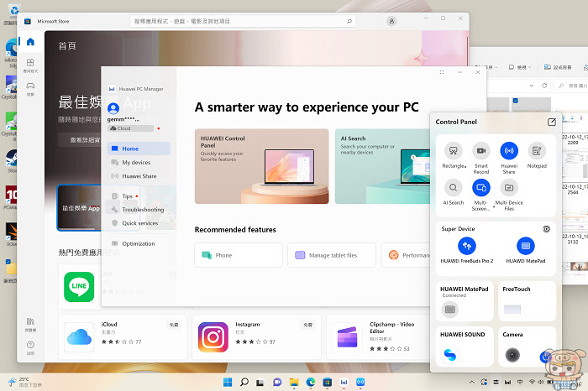This screenshot has width=588, height=391.
Task: Open the AI Search banner card
Action: 382,166
